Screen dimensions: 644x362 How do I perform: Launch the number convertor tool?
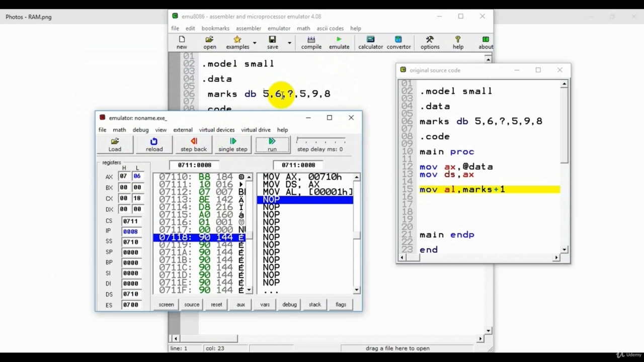(x=398, y=42)
